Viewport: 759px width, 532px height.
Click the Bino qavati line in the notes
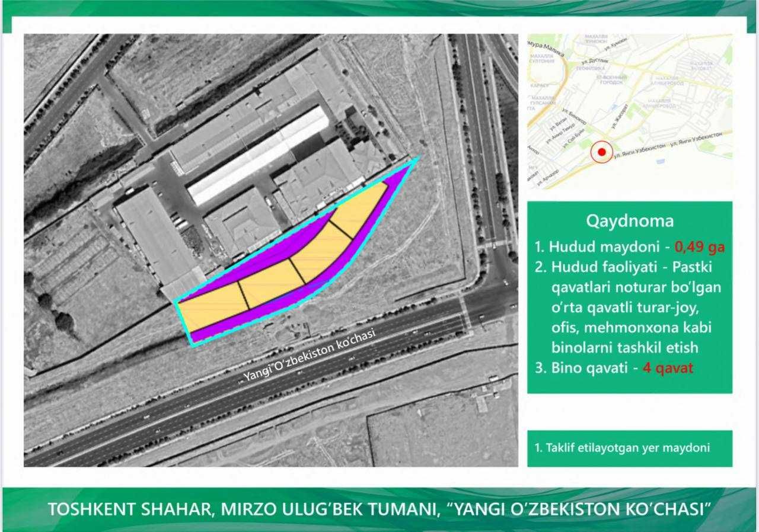click(x=614, y=367)
